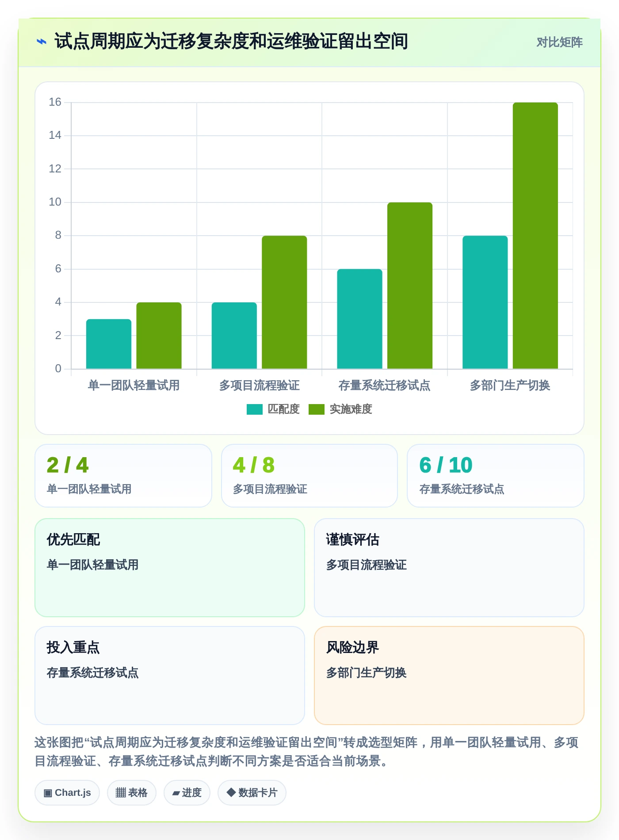Image resolution: width=619 pixels, height=840 pixels.
Task: Click the 对比矩阵 label in header
Action: (559, 42)
